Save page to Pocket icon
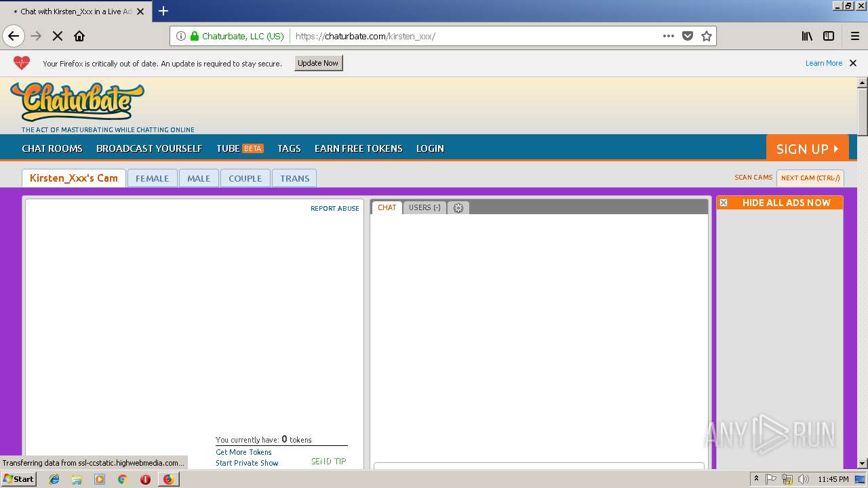This screenshot has height=488, width=868. pos(688,36)
